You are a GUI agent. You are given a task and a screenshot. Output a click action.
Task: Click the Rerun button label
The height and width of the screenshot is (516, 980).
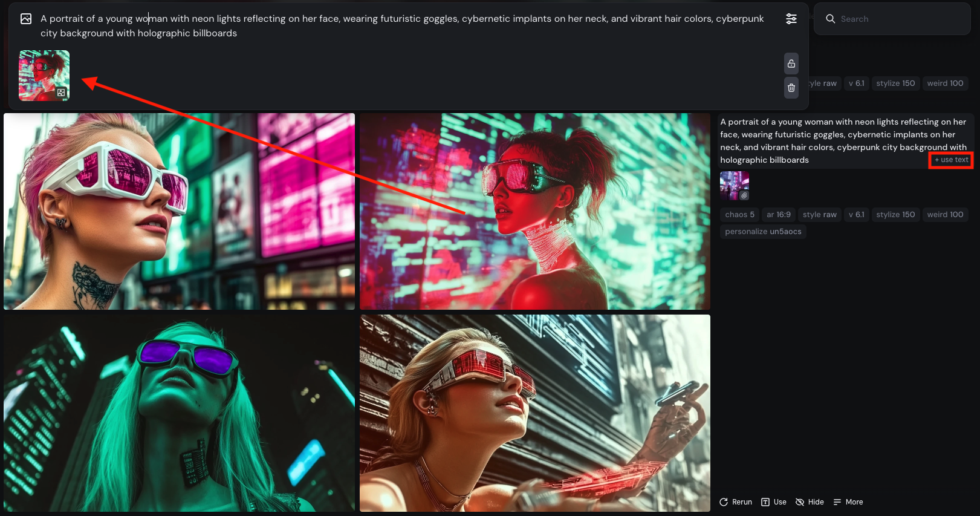742,502
